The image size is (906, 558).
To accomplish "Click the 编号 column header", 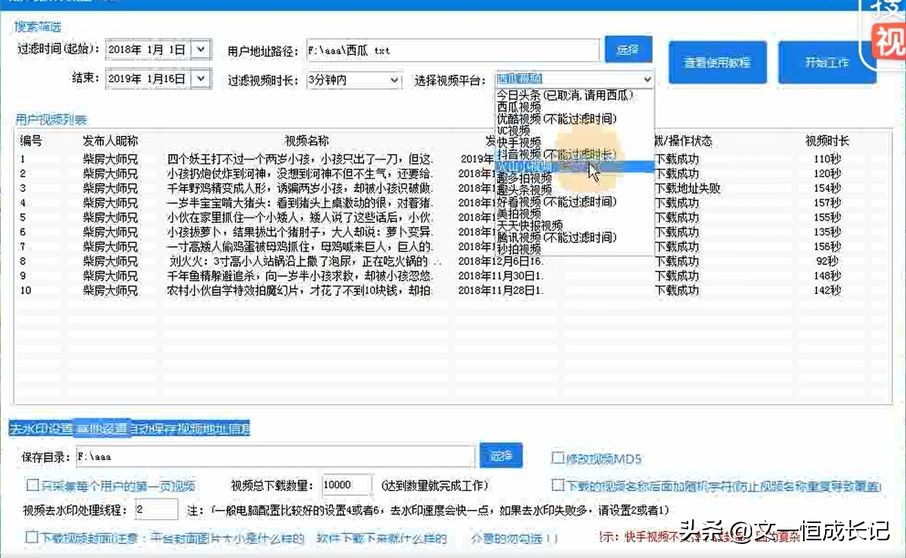I will [x=31, y=141].
